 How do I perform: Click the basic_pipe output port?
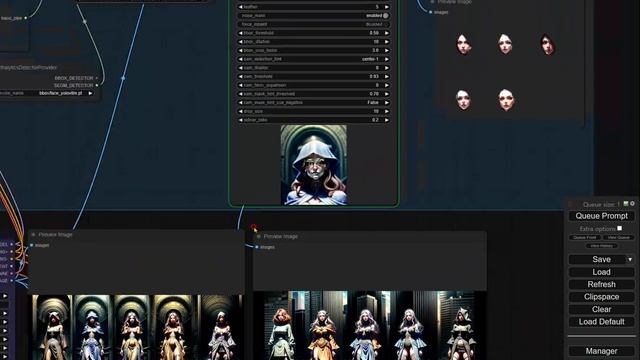click(x=26, y=18)
